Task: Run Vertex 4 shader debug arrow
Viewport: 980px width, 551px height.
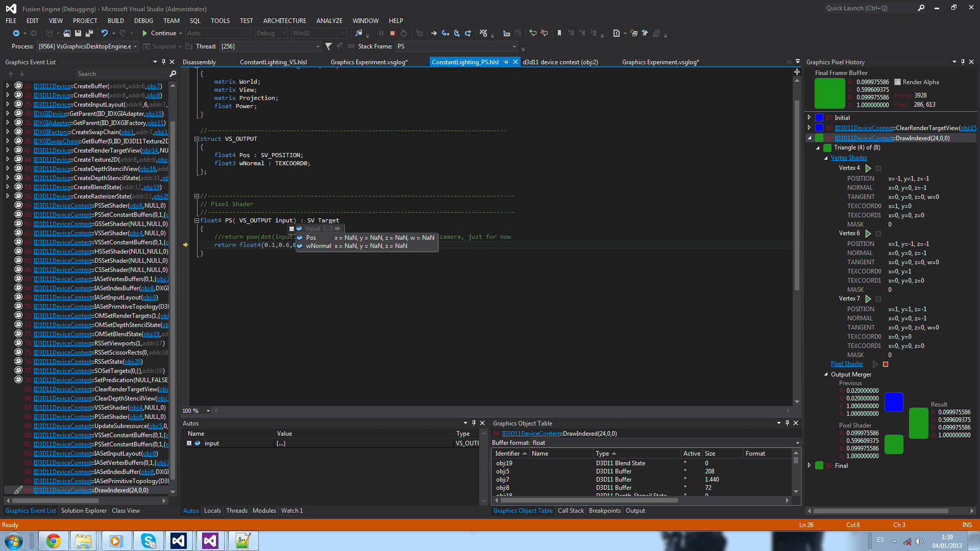Action: pos(868,168)
